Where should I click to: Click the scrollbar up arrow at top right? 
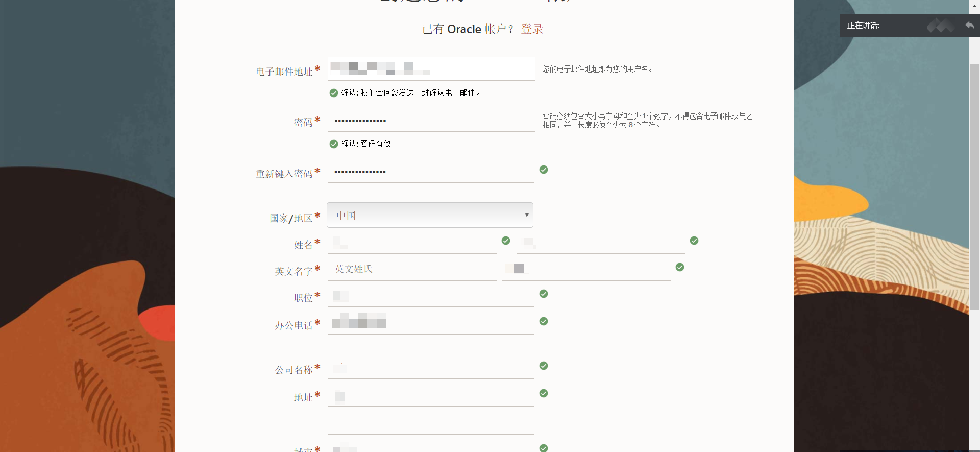point(974,6)
